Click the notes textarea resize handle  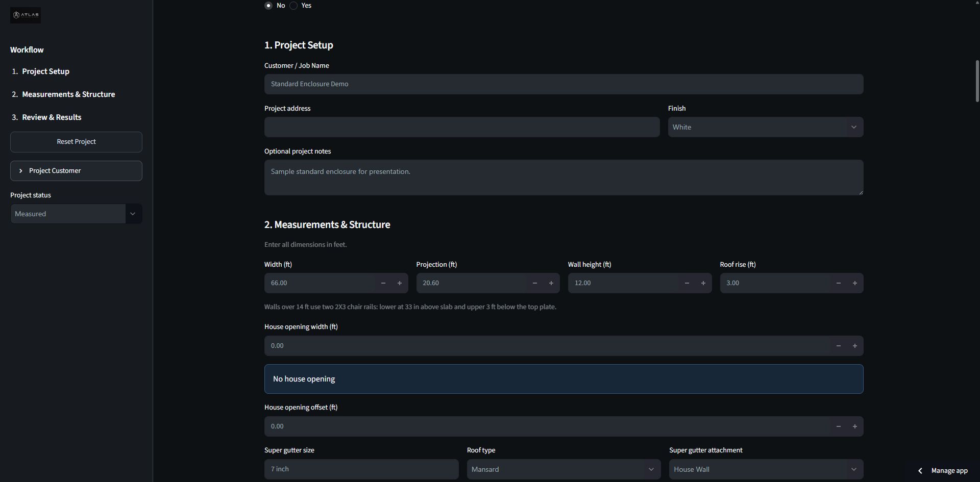pyautogui.click(x=861, y=192)
